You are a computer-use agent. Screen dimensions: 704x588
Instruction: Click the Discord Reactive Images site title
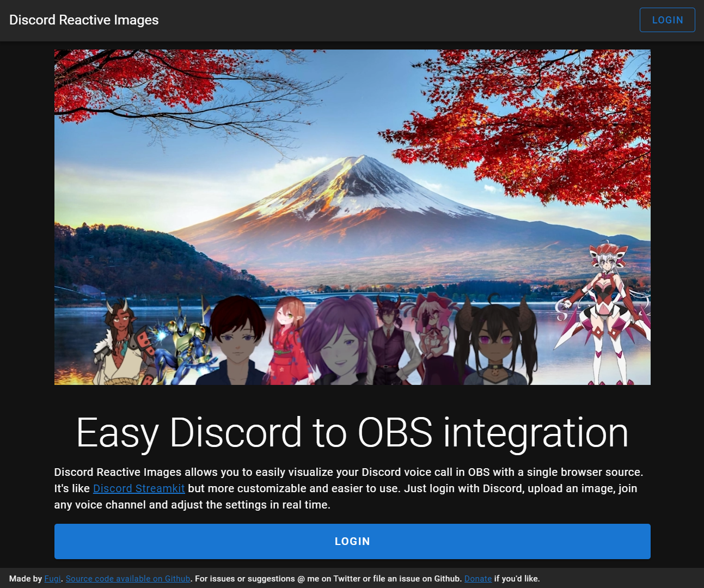click(84, 20)
